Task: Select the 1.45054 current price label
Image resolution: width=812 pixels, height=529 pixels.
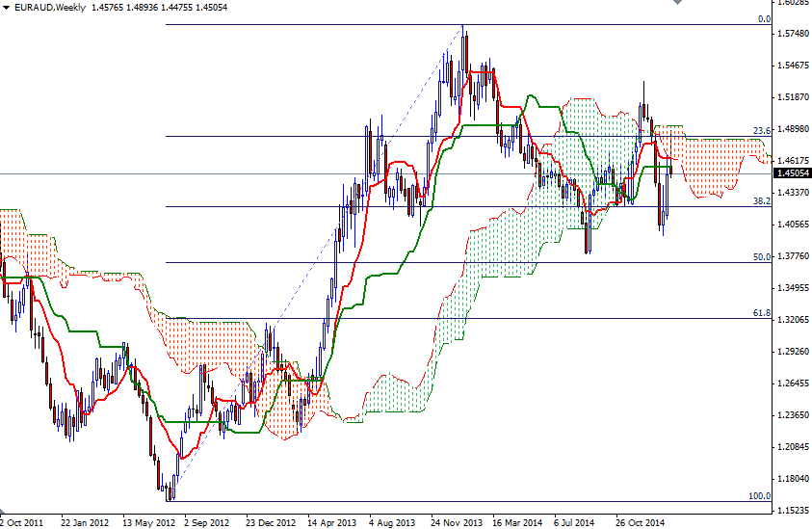Action: pyautogui.click(x=793, y=173)
